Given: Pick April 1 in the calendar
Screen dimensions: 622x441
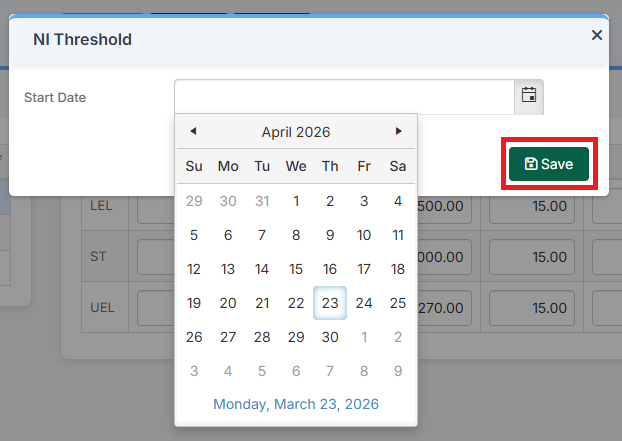Looking at the screenshot, I should 296,201.
